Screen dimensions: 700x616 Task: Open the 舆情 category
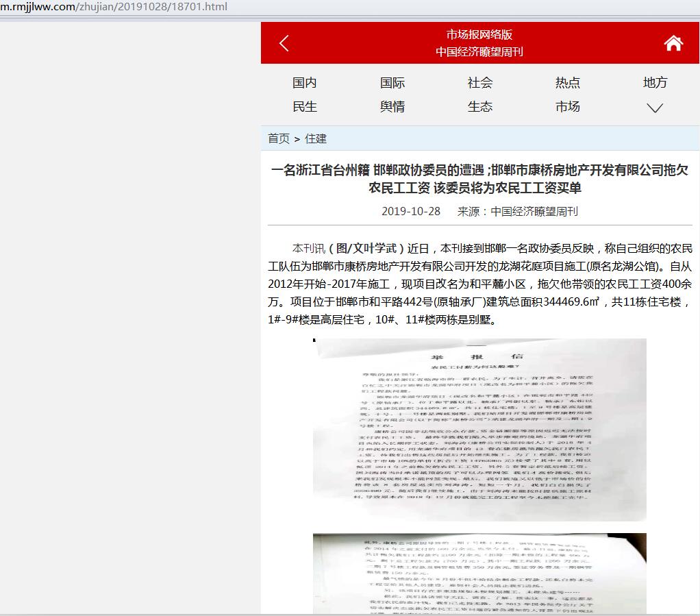392,107
